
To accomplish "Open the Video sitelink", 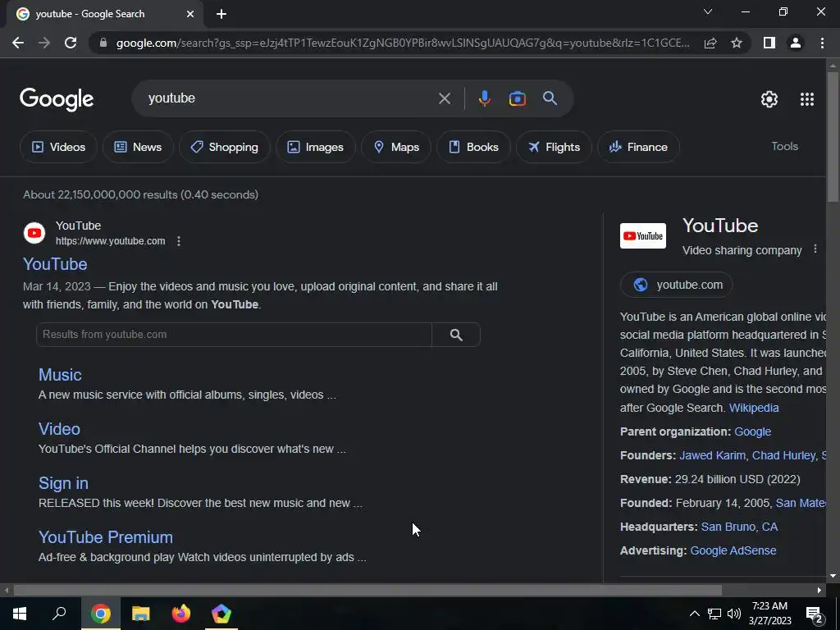I will (59, 428).
